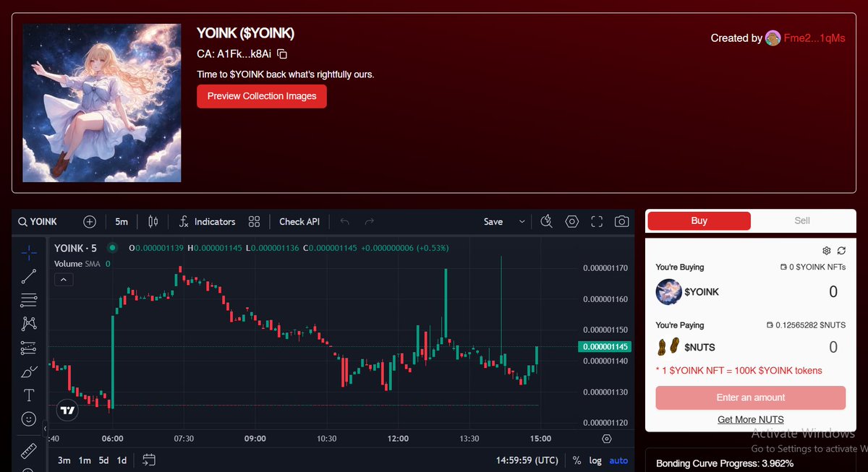This screenshot has width=868, height=472.
Task: Click the $YOINK buy amount field
Action: [x=833, y=292]
